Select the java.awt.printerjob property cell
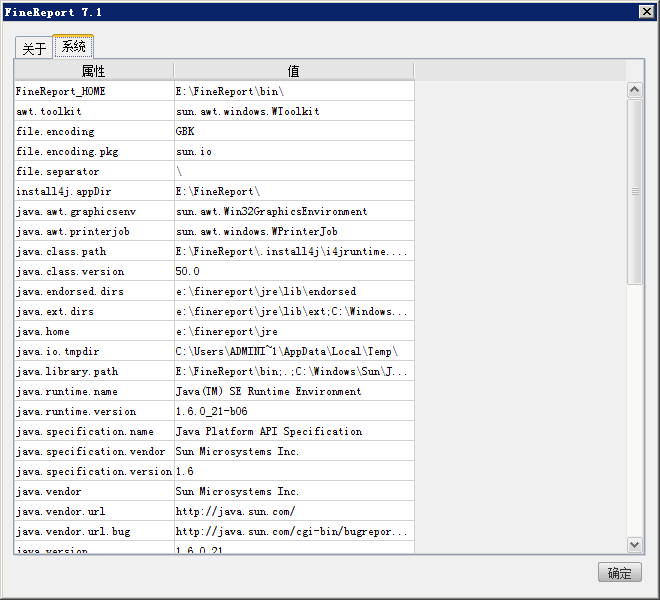Screen dimensions: 660x600 tap(94, 231)
